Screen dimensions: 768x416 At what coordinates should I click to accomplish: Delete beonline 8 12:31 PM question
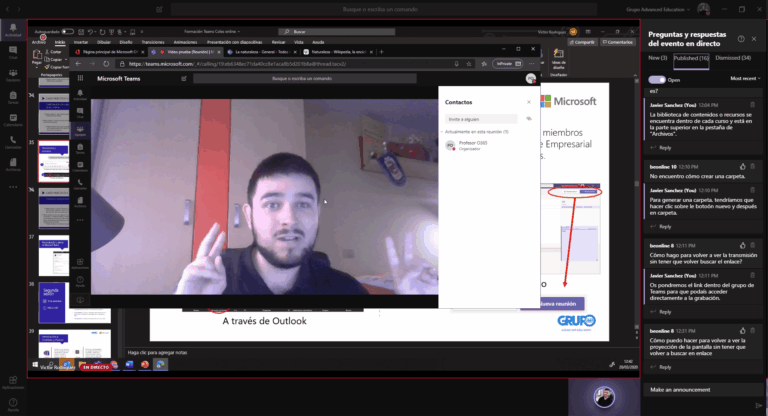(x=753, y=331)
